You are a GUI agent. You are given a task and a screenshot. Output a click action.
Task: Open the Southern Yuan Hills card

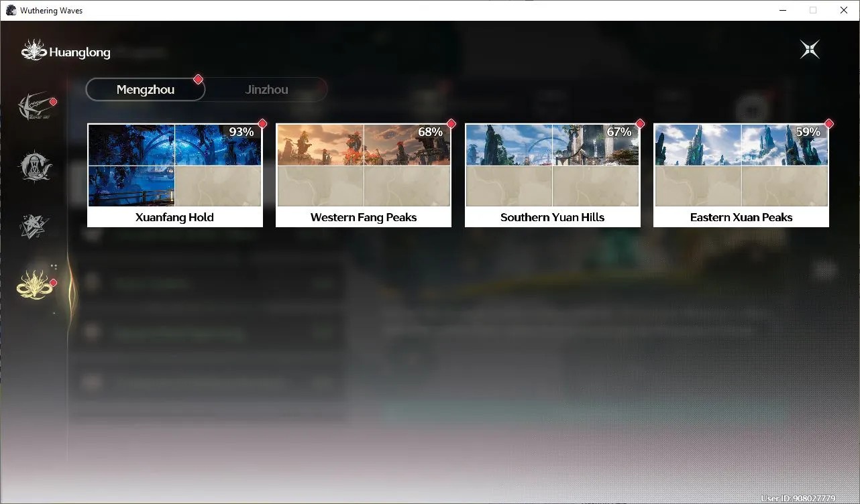(x=553, y=176)
